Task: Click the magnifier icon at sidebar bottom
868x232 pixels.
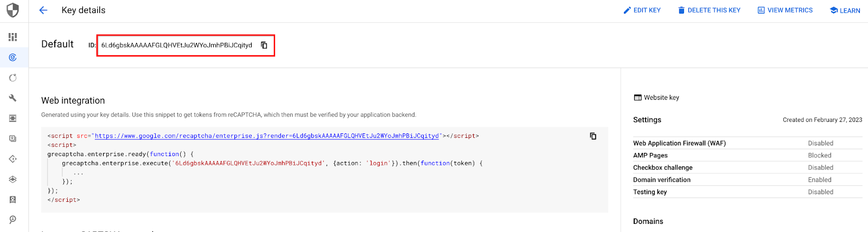Action: (x=12, y=220)
